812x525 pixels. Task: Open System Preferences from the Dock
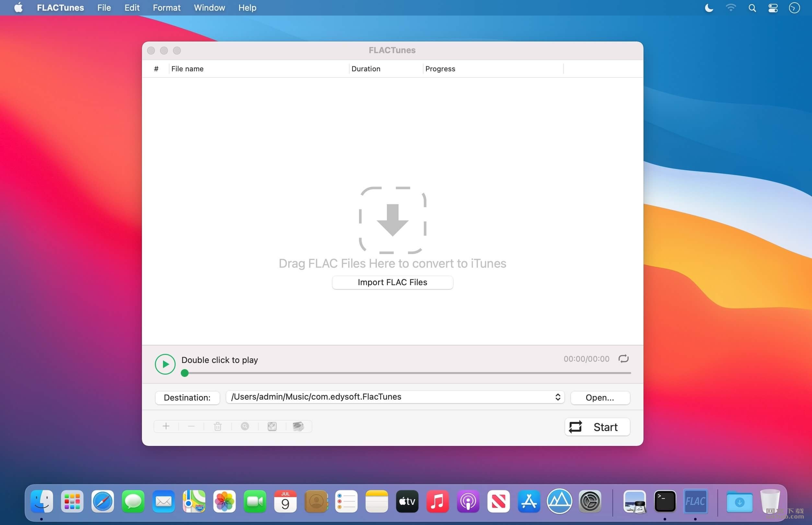(590, 501)
